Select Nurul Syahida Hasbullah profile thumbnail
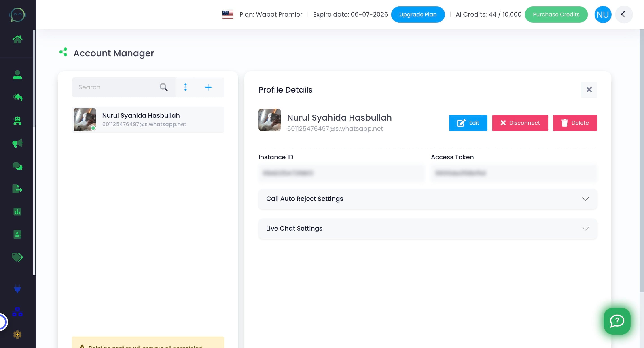The height and width of the screenshot is (348, 644). tap(85, 119)
